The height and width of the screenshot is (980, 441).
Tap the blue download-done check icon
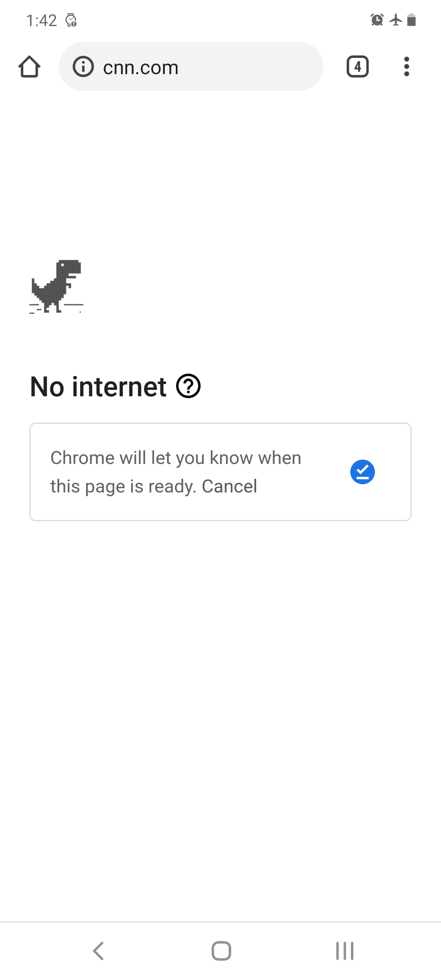tap(362, 472)
